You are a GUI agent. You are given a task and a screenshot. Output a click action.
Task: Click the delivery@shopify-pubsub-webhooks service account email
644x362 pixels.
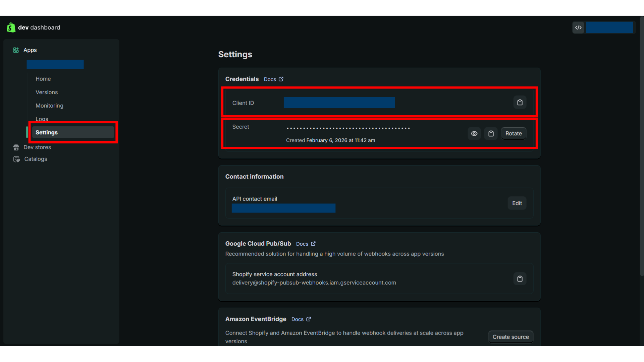click(x=314, y=283)
